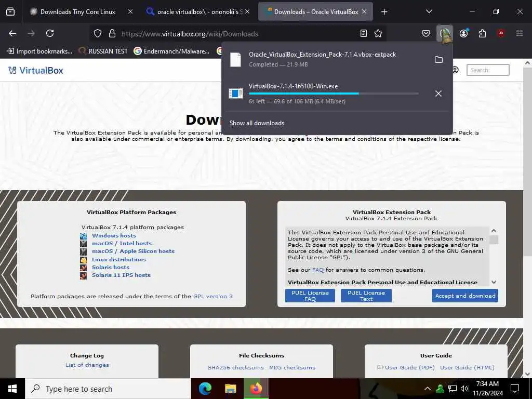
Task: Open the RUSSIAN TEST bookmark
Action: point(103,51)
